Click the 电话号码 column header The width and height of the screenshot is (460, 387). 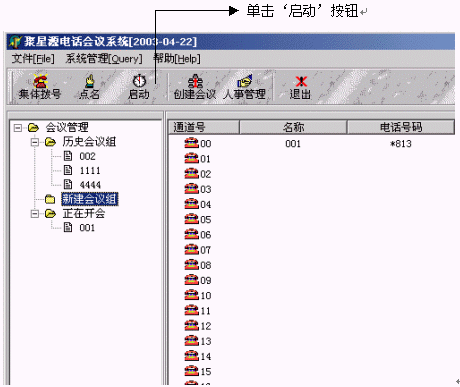[401, 127]
